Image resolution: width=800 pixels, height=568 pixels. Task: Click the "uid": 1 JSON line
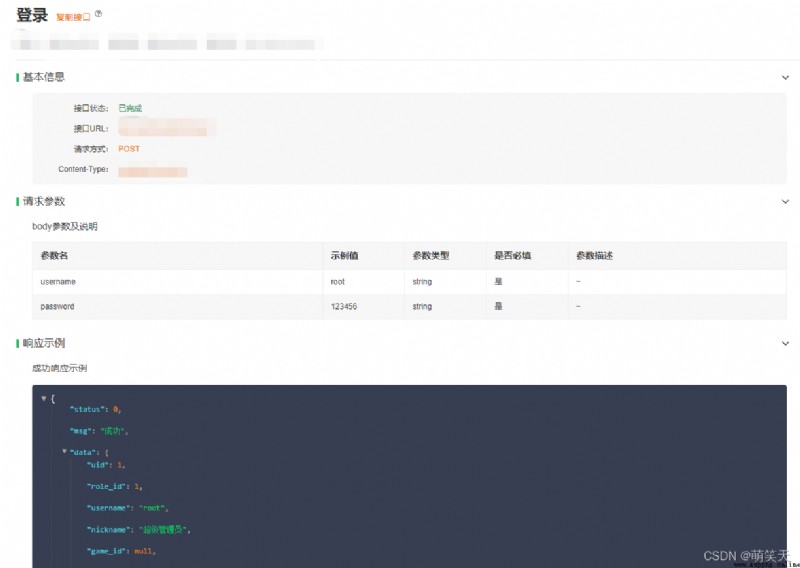click(106, 465)
